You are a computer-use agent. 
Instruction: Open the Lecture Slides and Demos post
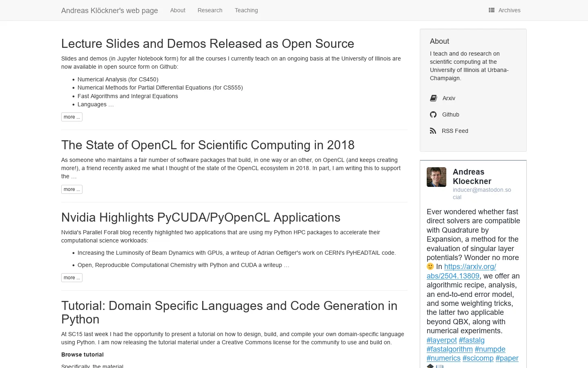coord(208,44)
